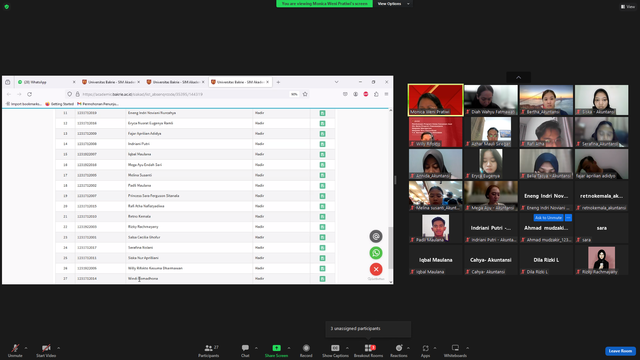Select Diah Wahyu Fatmawati's video tile
This screenshot has width=640, height=360.
coord(491,100)
